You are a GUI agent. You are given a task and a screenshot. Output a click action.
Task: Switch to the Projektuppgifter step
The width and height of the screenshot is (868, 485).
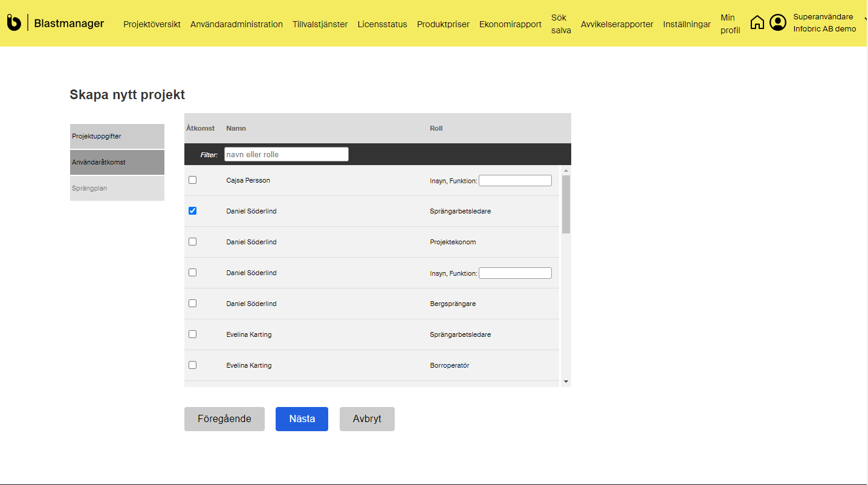click(x=117, y=136)
